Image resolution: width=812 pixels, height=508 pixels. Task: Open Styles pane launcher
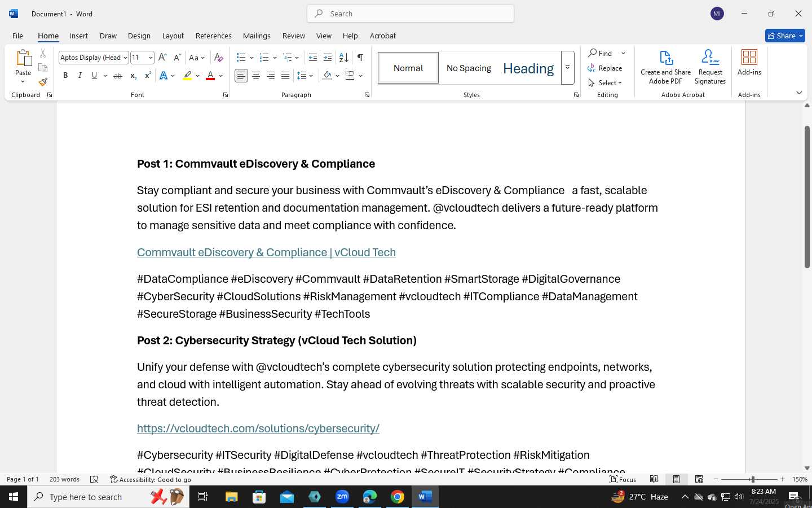tap(576, 95)
